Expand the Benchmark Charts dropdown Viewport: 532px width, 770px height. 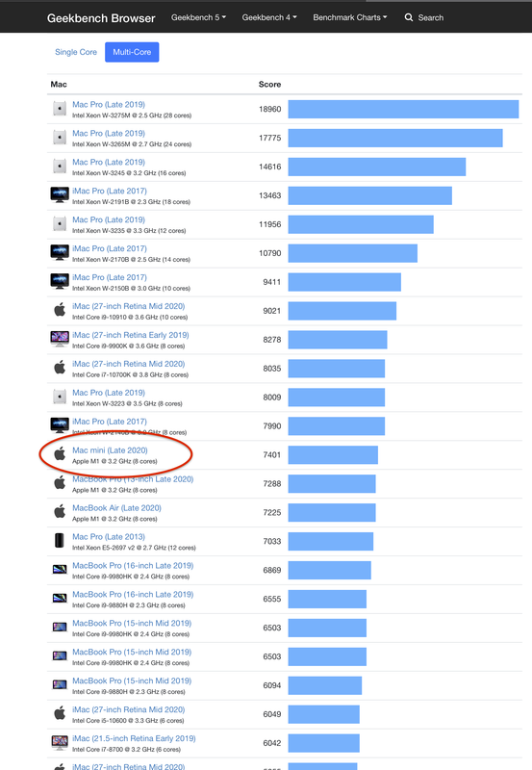[x=350, y=17]
